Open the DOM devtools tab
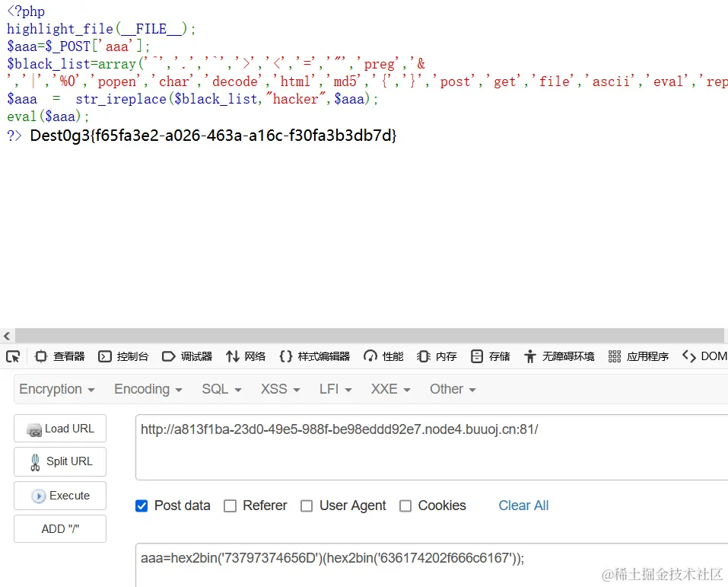The image size is (728, 587). [x=704, y=356]
